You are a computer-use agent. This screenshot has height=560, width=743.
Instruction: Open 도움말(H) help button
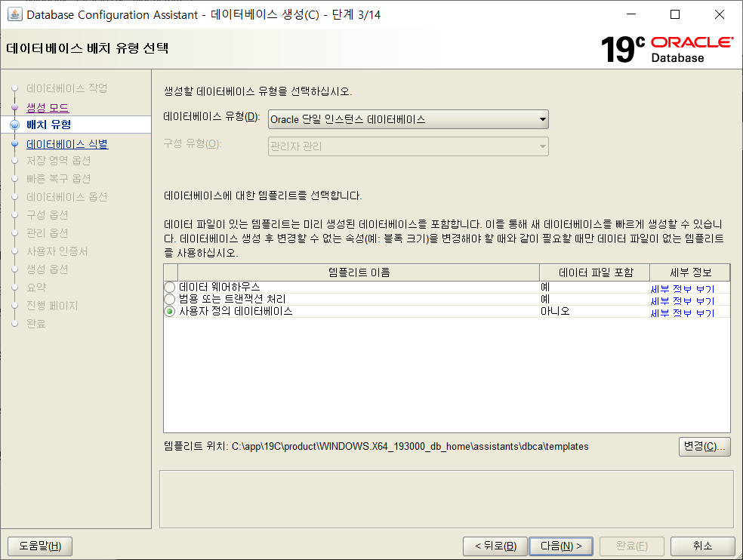coord(40,546)
